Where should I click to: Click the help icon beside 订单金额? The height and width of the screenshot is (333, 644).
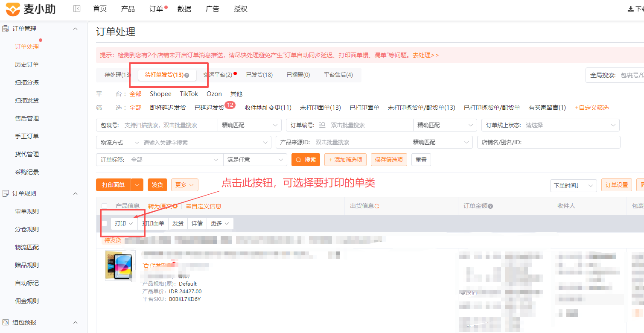click(x=490, y=206)
